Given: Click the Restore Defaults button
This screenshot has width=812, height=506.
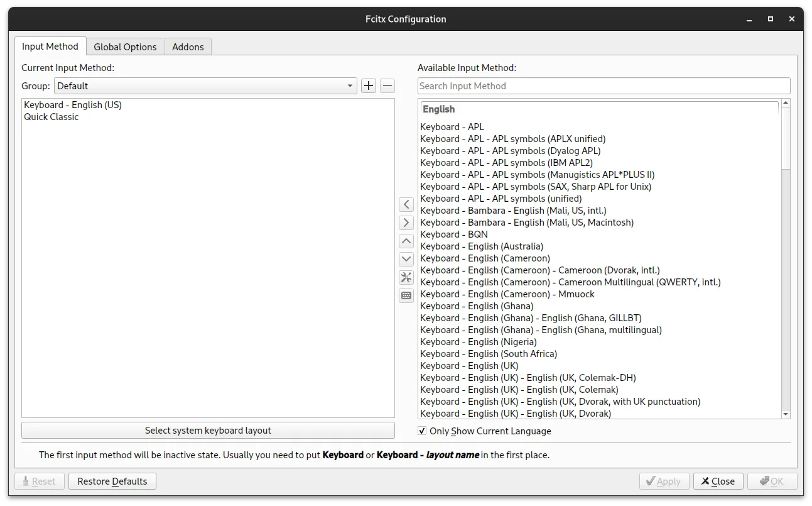Looking at the screenshot, I should coord(112,481).
